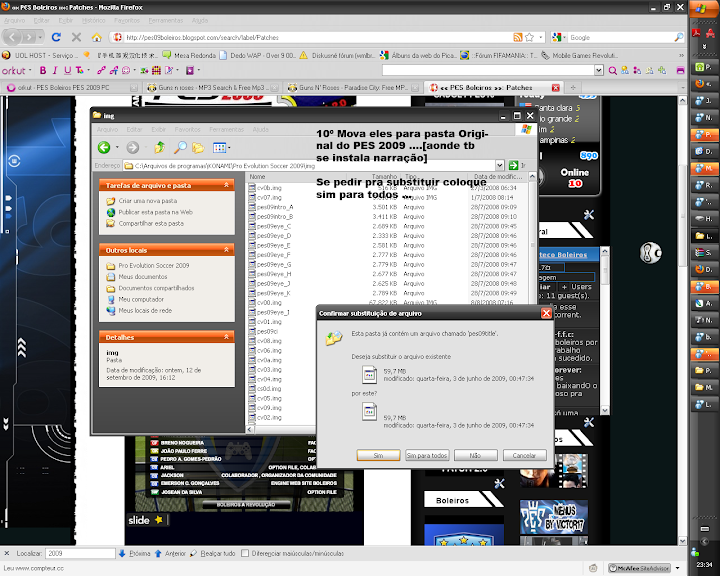Click up folder icon in img window
The image size is (720, 576).
click(159, 147)
